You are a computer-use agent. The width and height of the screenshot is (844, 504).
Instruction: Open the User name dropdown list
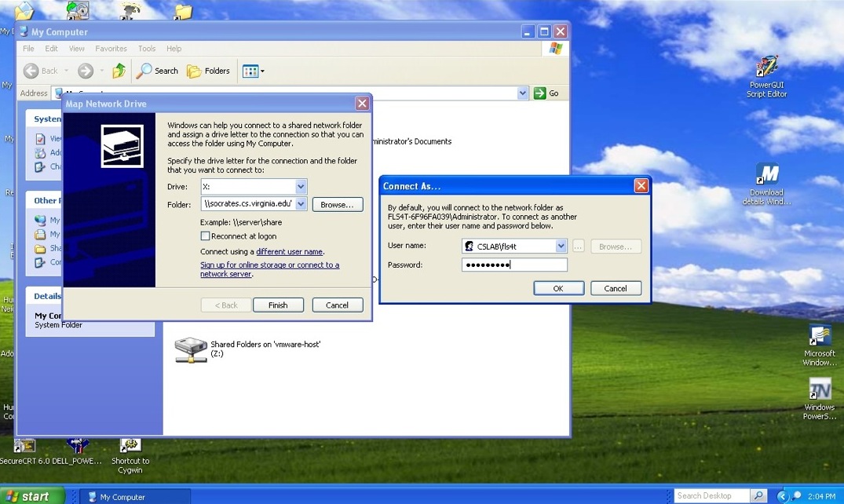tap(561, 247)
